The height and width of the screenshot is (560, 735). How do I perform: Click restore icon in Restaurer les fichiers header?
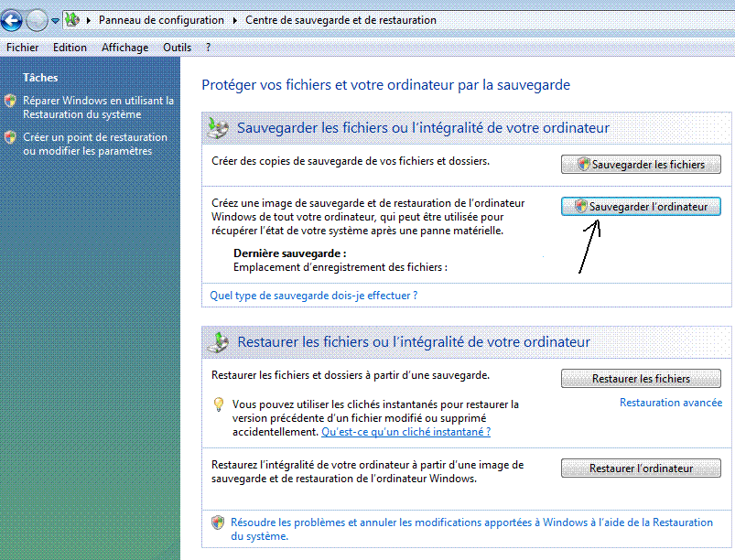(219, 342)
